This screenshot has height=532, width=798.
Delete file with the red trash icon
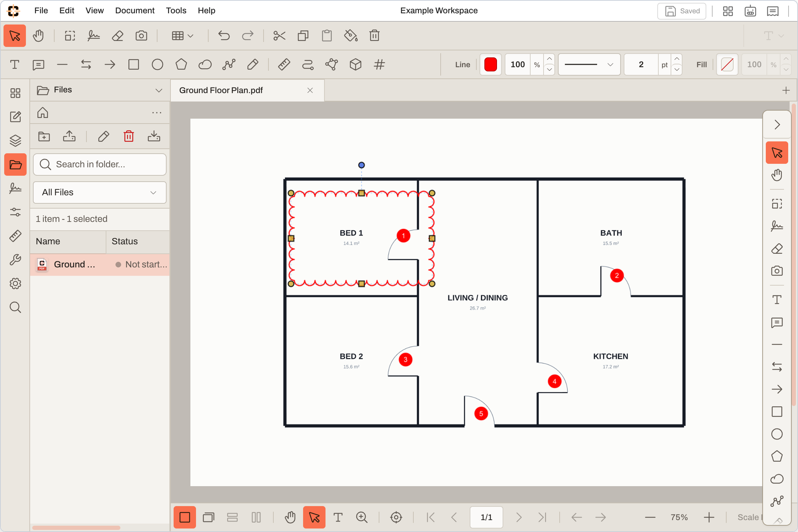(129, 136)
